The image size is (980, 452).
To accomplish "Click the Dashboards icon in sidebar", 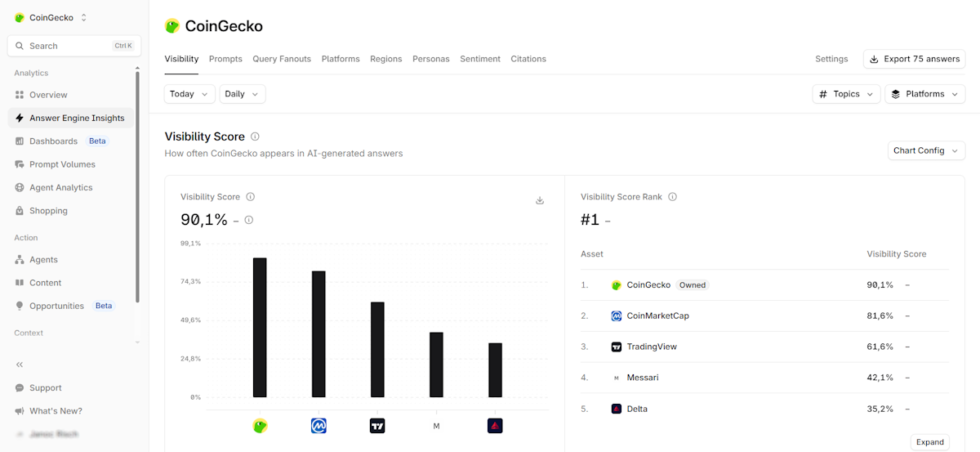I will [x=20, y=141].
